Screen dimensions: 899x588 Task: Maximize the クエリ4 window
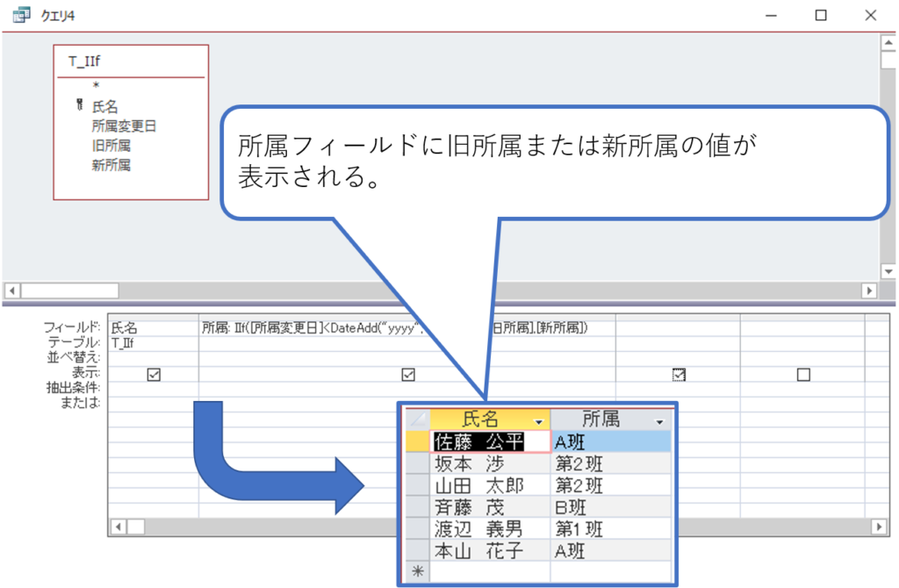click(821, 16)
